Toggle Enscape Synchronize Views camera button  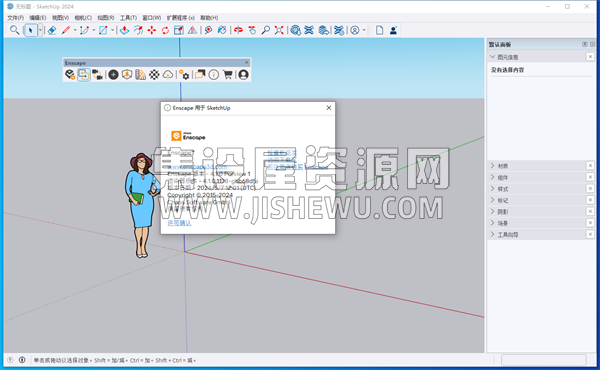click(97, 74)
